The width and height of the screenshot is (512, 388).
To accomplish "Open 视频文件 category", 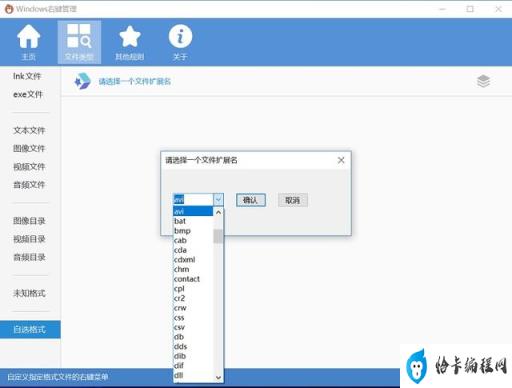I will point(29,167).
